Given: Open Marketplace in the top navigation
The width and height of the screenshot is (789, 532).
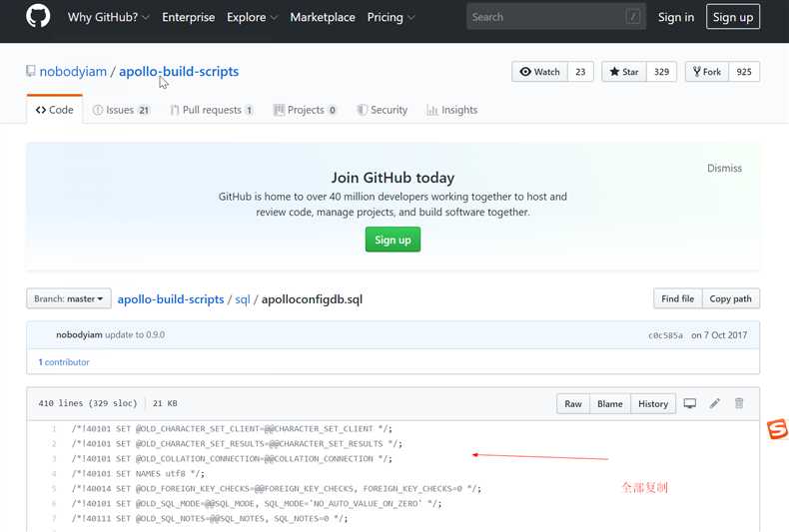Looking at the screenshot, I should 323,17.
